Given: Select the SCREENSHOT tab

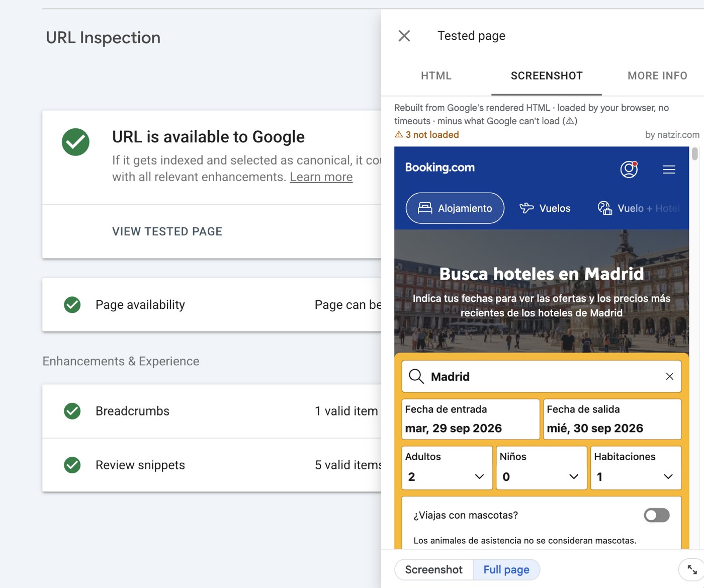Looking at the screenshot, I should [547, 75].
